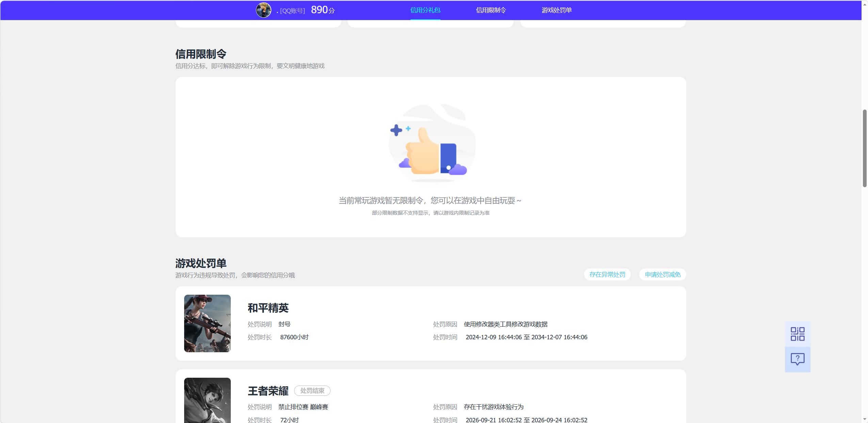868x423 pixels.
Task: Click 信用分达标 subtitle text
Action: [250, 66]
